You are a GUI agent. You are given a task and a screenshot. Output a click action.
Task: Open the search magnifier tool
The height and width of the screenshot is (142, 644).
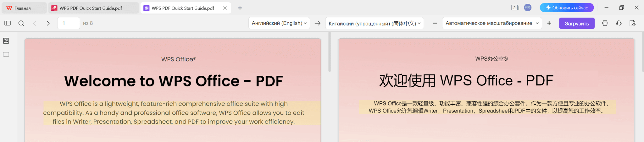(21, 23)
